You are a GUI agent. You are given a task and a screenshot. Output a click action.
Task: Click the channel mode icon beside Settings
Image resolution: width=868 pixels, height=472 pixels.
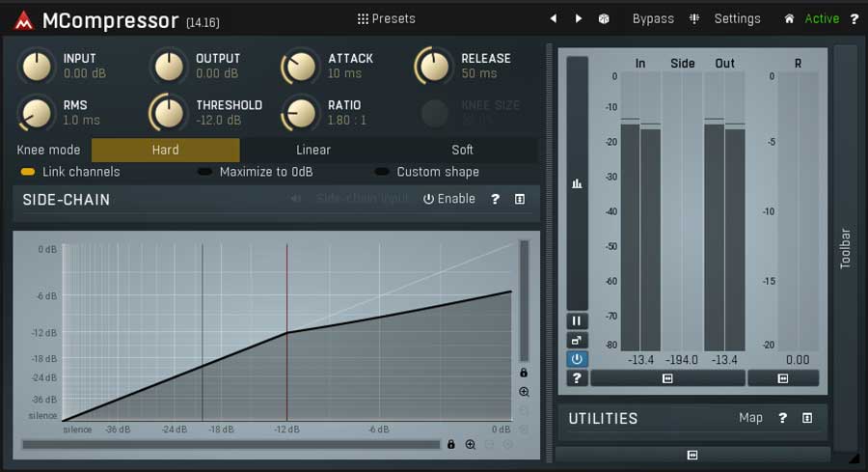pyautogui.click(x=694, y=19)
